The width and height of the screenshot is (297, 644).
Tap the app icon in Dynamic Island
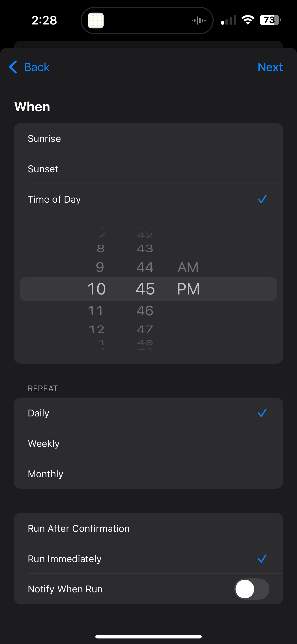click(x=96, y=20)
